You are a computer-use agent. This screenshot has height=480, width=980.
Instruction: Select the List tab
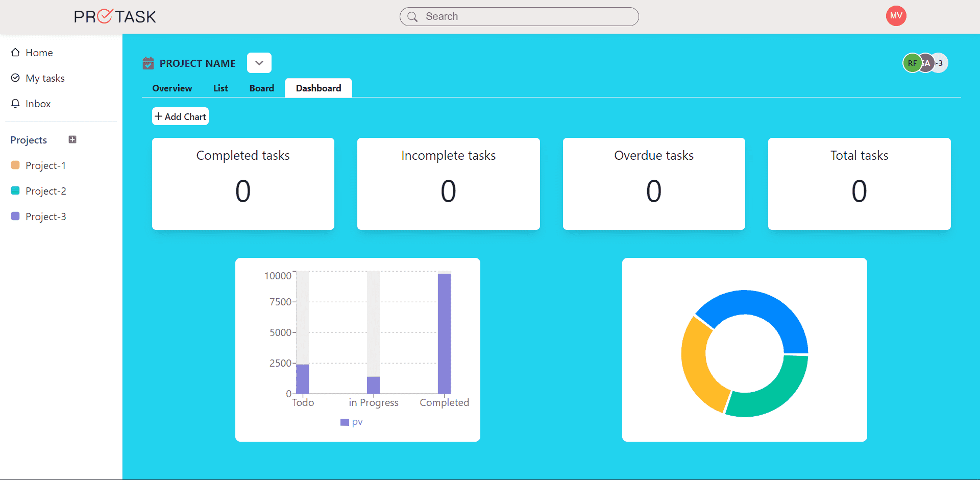pyautogui.click(x=220, y=88)
